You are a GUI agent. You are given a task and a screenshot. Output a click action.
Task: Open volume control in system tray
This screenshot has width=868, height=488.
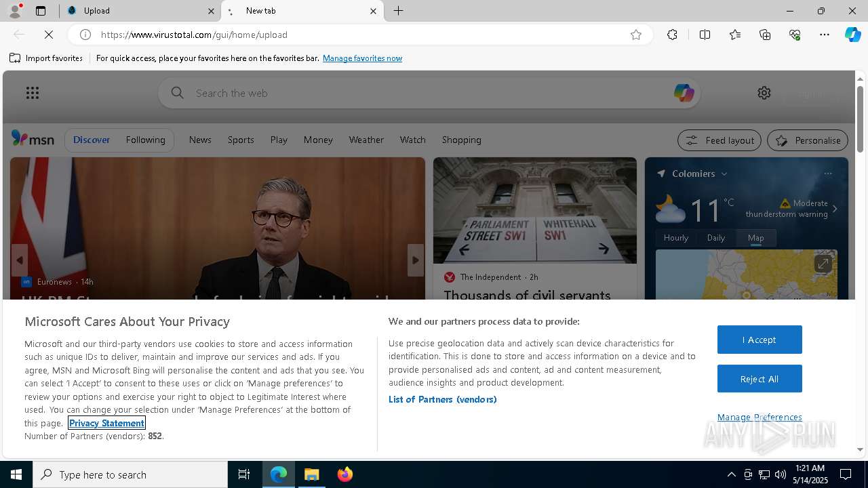[781, 474]
